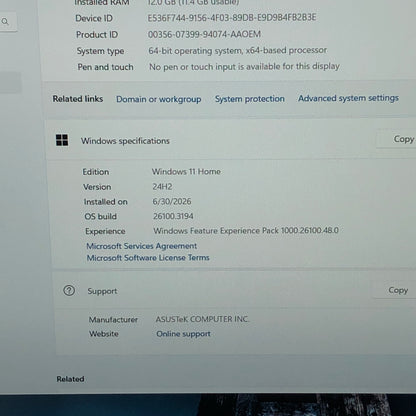Select the Version value 24H2
Screen dimensions: 416x416
click(162, 187)
